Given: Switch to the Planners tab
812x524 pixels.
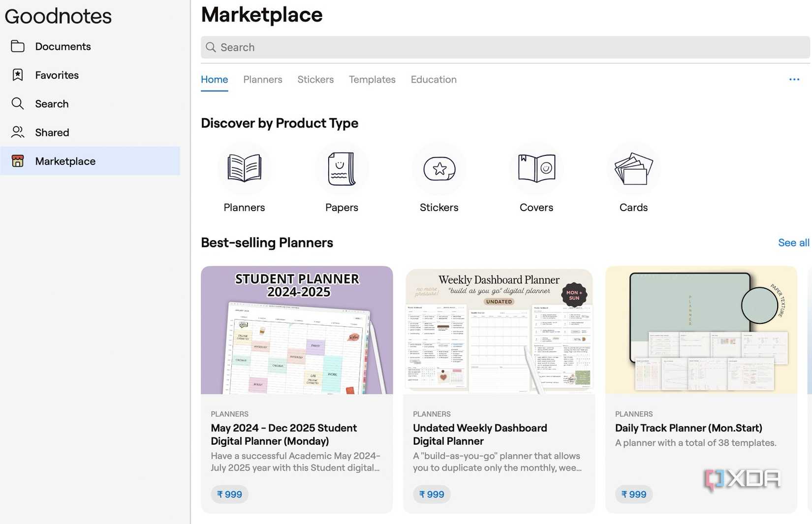Looking at the screenshot, I should click(263, 79).
